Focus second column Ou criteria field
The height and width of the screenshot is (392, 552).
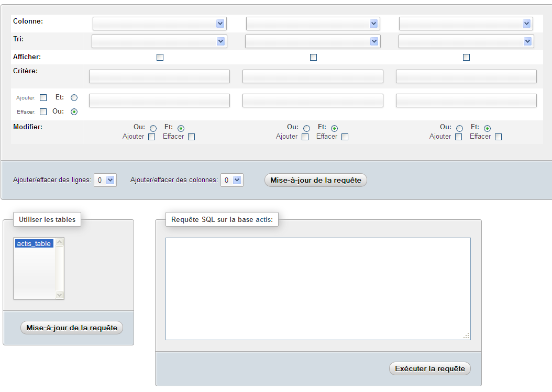313,100
